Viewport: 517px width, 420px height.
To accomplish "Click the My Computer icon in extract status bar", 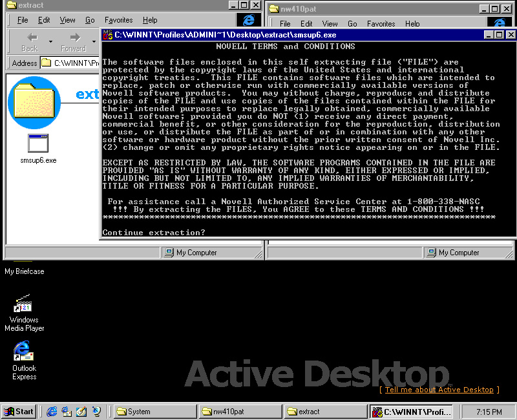I will click(169, 253).
